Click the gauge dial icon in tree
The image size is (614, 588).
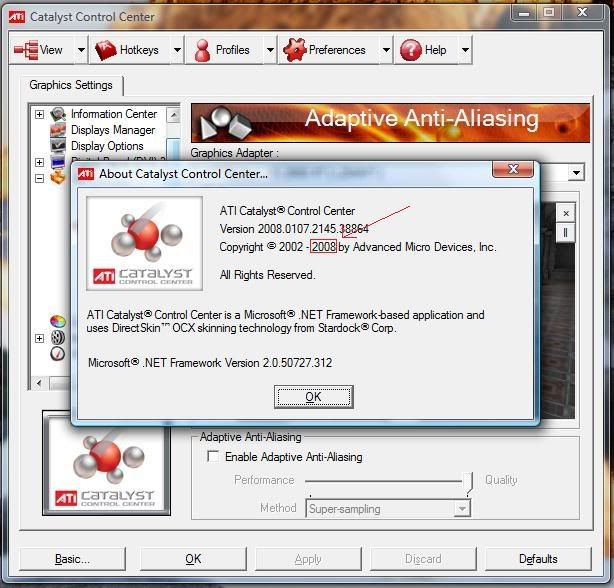pyautogui.click(x=58, y=354)
